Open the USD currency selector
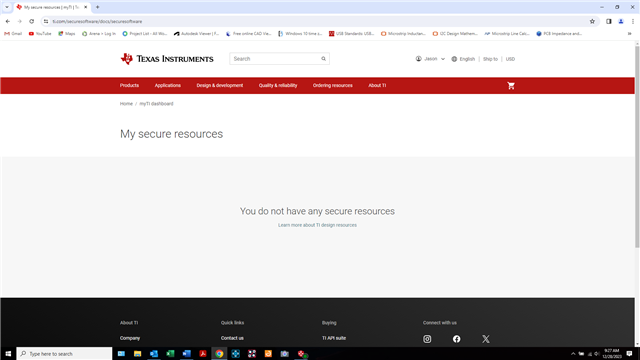Screen dimensions: 640x360 pos(510,59)
